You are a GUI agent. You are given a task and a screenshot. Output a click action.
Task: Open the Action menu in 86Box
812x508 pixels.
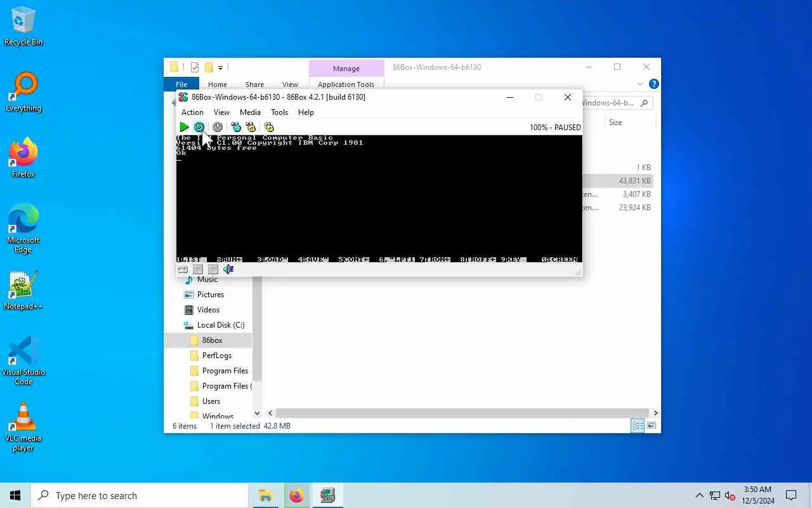click(x=192, y=112)
